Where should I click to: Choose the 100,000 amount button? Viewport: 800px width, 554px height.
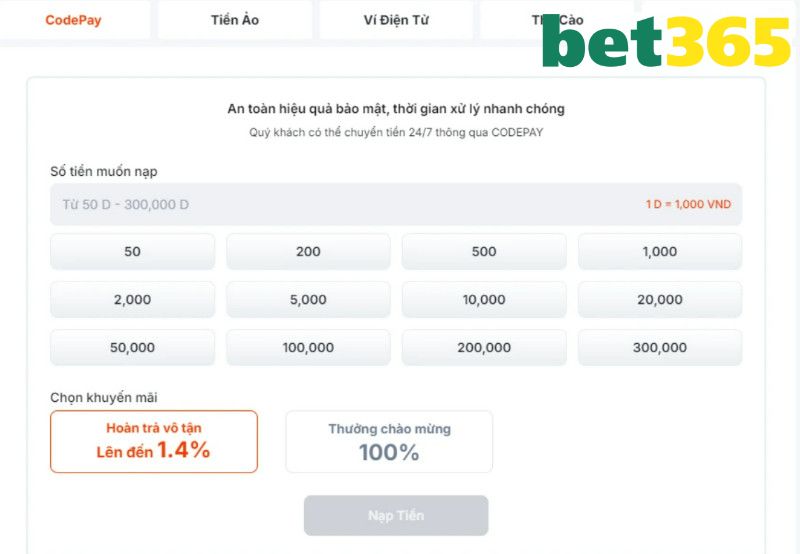click(x=308, y=348)
